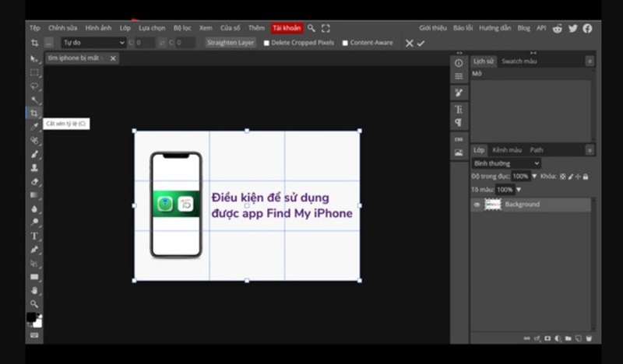Confirm the crop with checkmark icon

pos(421,44)
